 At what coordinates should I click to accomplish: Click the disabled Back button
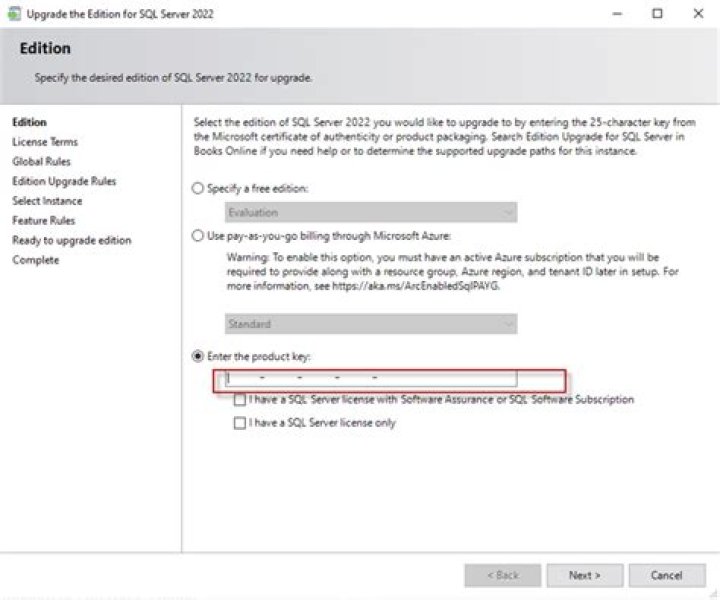[x=503, y=575]
